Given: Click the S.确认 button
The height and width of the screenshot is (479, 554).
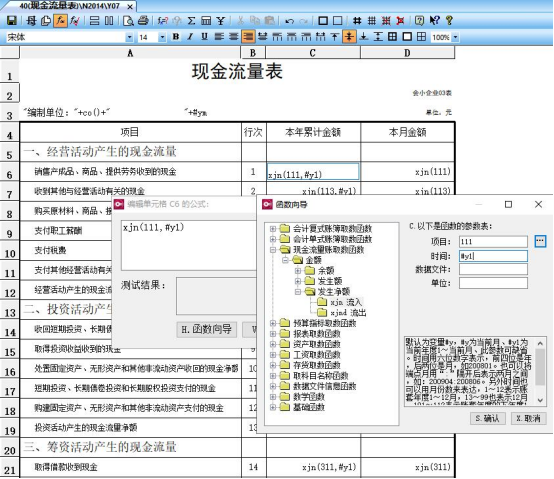Looking at the screenshot, I should coord(488,418).
